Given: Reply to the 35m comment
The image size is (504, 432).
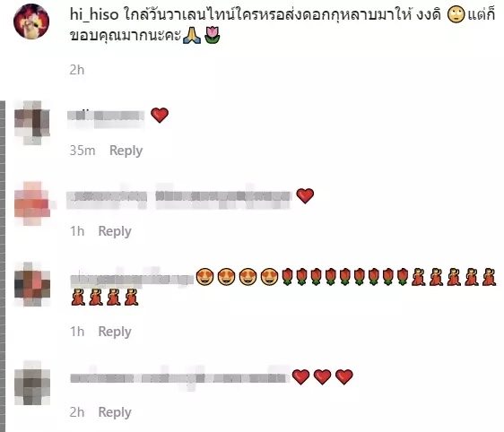Looking at the screenshot, I should 126,151.
